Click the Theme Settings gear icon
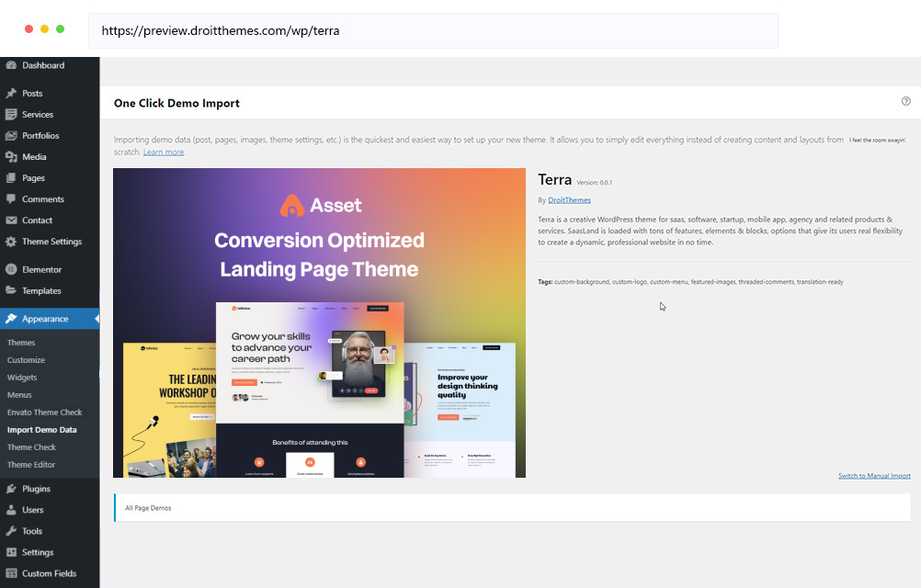Viewport: 921px width, 588px height. (x=11, y=242)
